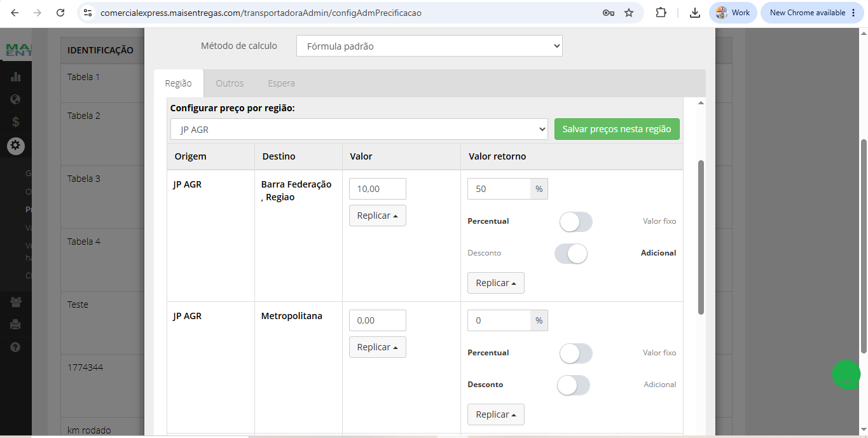Toggle Percentual/Valor fixo switch for Barra Federação
Screen dimensions: 868x438
pos(575,222)
